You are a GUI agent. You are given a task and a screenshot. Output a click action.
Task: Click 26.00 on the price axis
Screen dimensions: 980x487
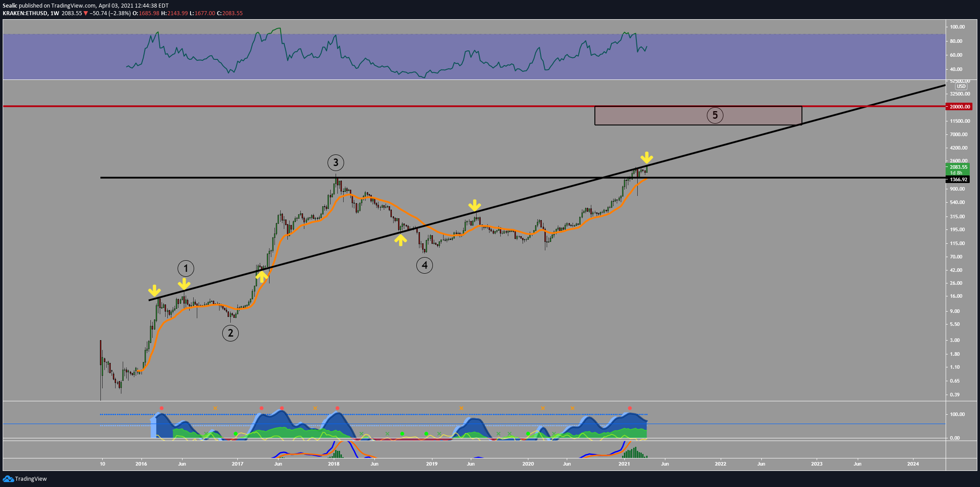coord(956,283)
